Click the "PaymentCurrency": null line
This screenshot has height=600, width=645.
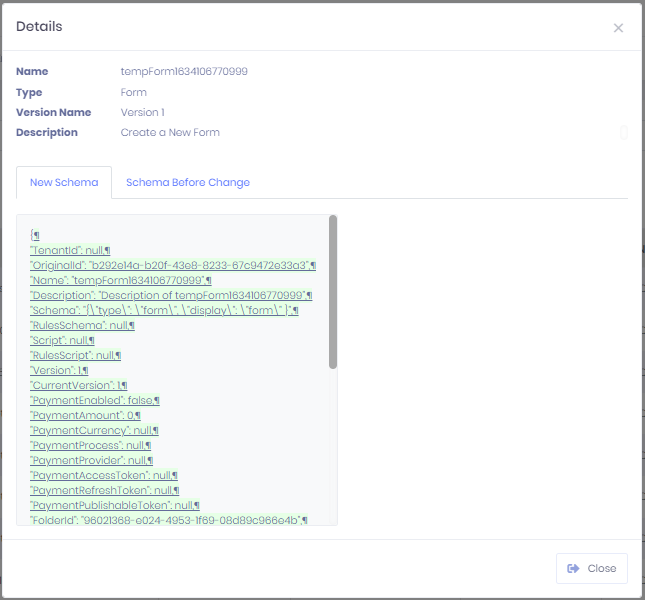point(94,430)
